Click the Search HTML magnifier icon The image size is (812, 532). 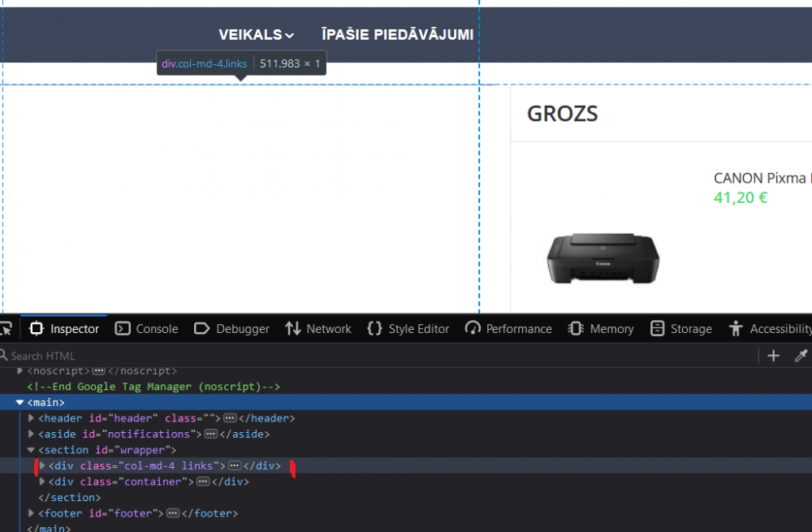[x=3, y=356]
